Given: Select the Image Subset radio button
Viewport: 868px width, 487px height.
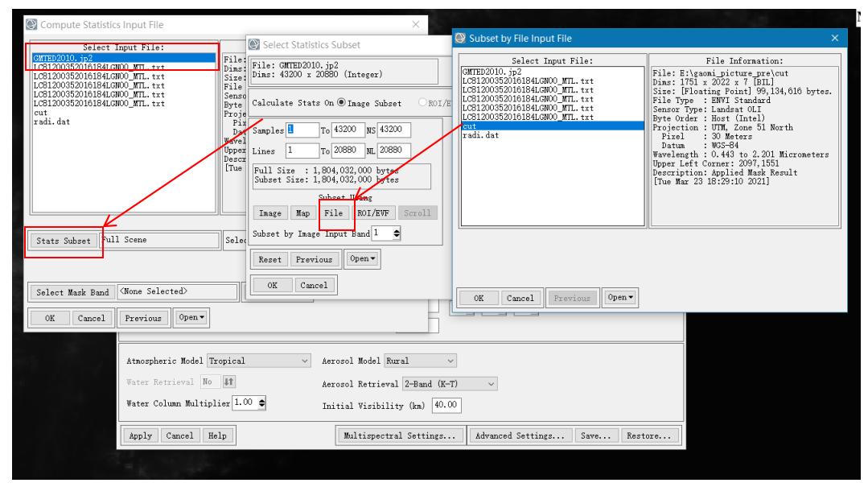Looking at the screenshot, I should (341, 102).
